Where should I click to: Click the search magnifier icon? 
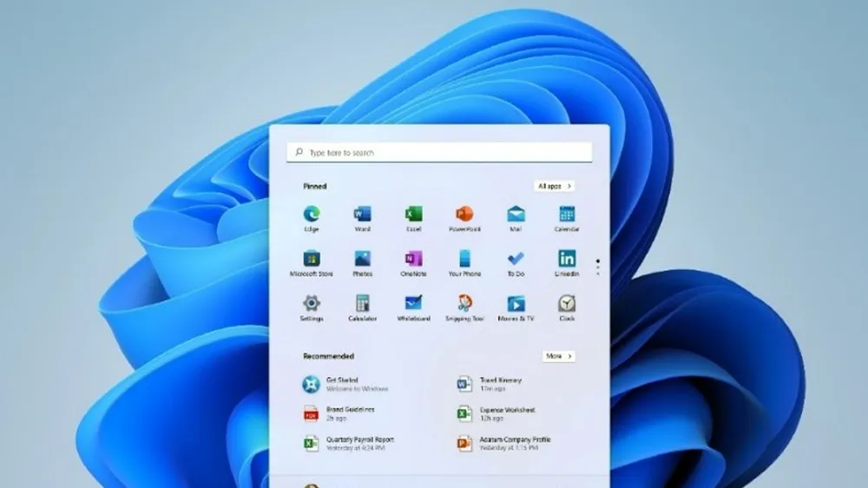[x=299, y=152]
